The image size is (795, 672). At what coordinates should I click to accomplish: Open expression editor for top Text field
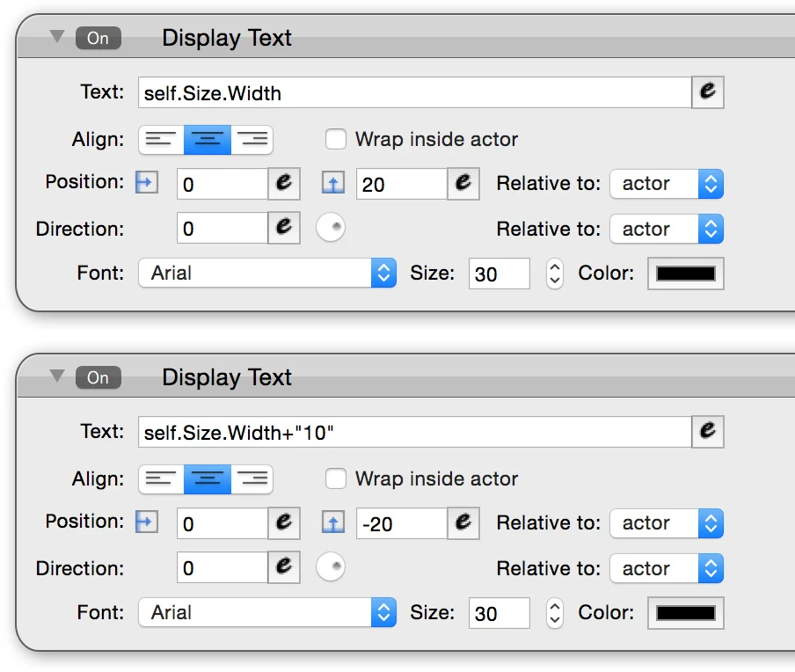tap(708, 92)
